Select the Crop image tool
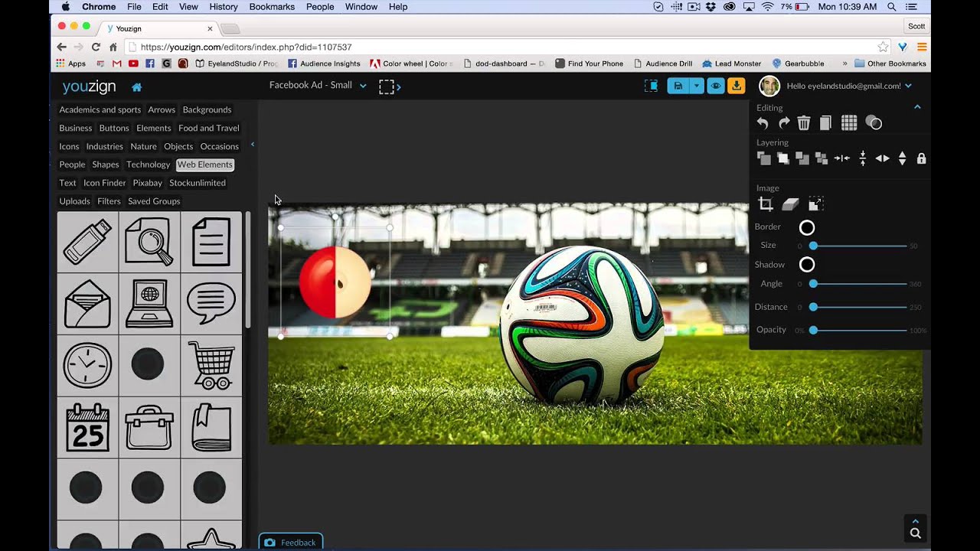 tap(766, 204)
